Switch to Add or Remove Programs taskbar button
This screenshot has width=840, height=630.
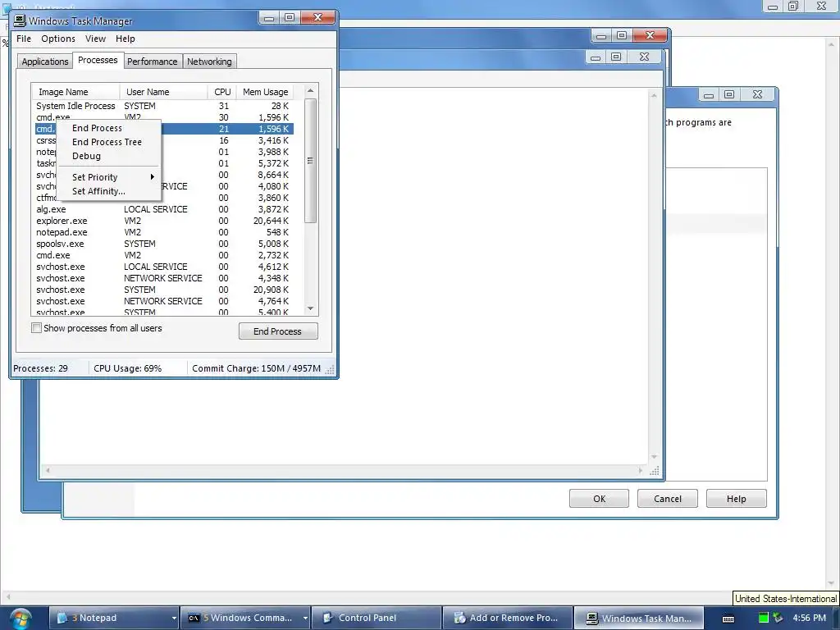(x=508, y=618)
